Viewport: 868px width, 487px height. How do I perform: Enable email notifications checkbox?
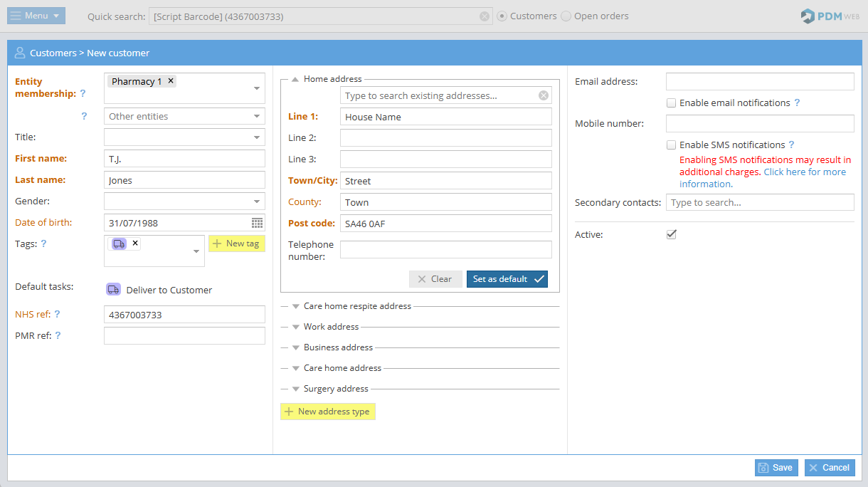pos(671,103)
